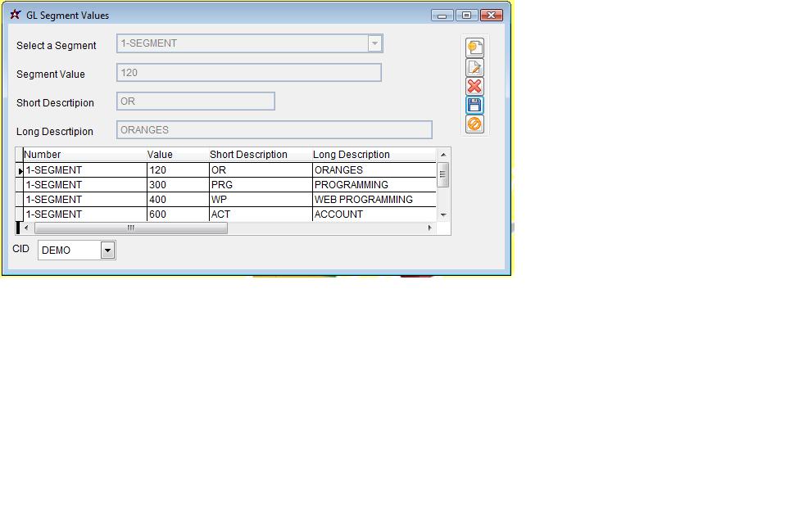Screen dimensions: 812x528
Task: Click the Long Description column header
Action: (351, 155)
